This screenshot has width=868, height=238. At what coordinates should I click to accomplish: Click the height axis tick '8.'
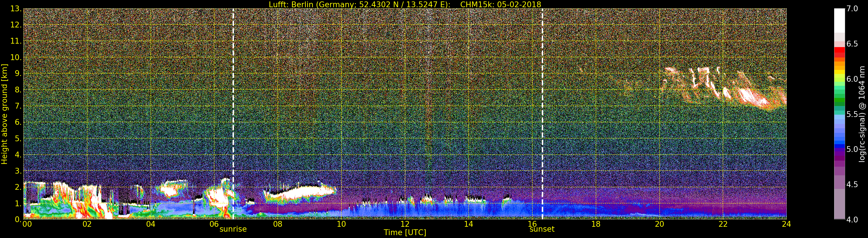coord(18,90)
